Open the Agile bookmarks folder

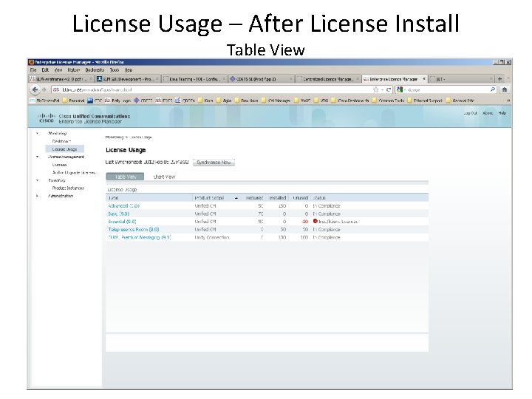pyautogui.click(x=224, y=100)
